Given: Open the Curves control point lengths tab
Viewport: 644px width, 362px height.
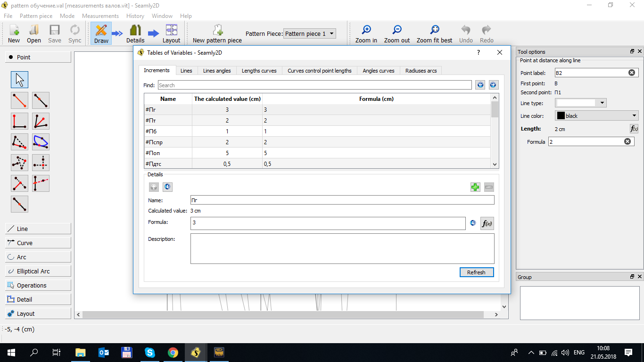Looking at the screenshot, I should click(x=320, y=71).
